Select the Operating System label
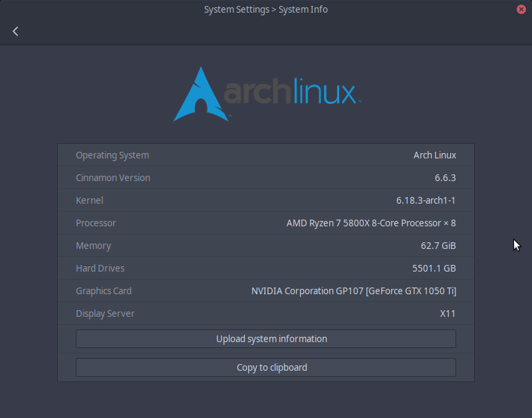 click(112, 155)
